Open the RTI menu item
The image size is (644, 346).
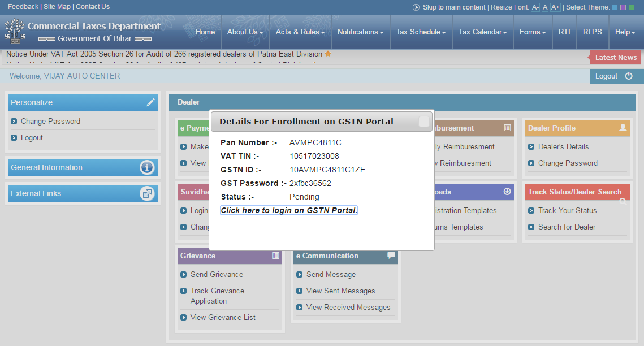pos(564,32)
